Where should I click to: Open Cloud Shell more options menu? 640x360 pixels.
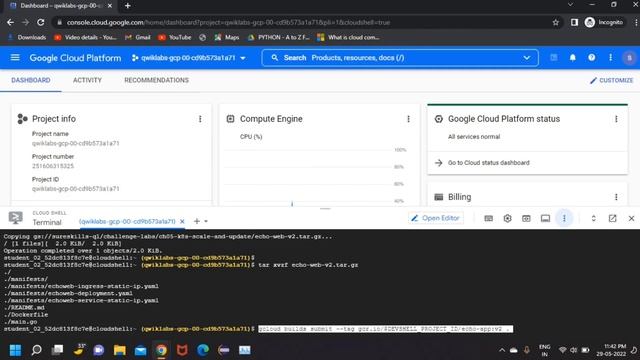click(564, 218)
